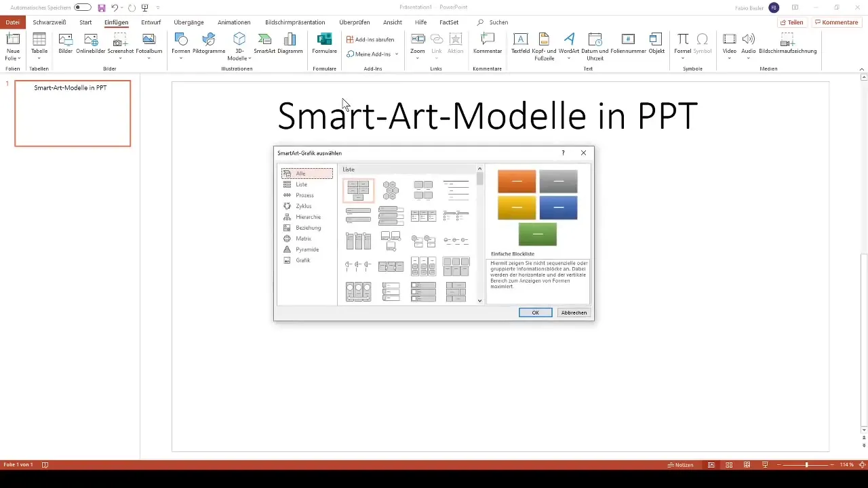
Task: Select slide 1 thumbnail in panel
Action: 73,113
